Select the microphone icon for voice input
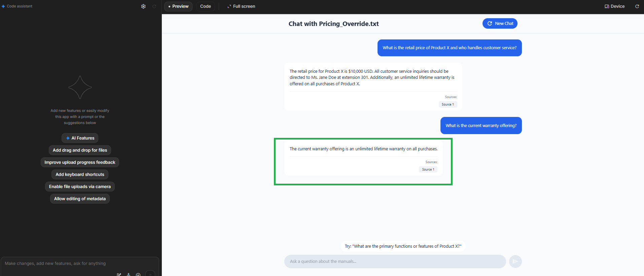Image resolution: width=644 pixels, height=276 pixels. tap(128, 275)
